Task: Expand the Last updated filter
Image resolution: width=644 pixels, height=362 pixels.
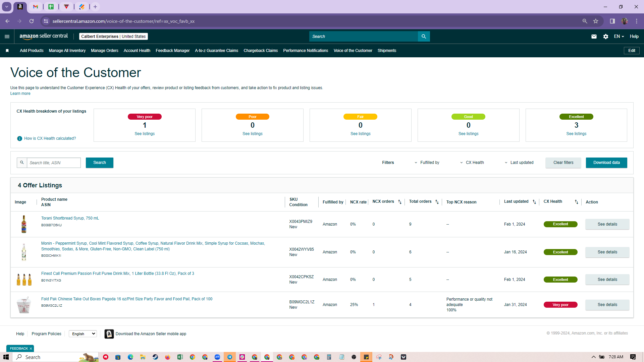Action: point(519,163)
